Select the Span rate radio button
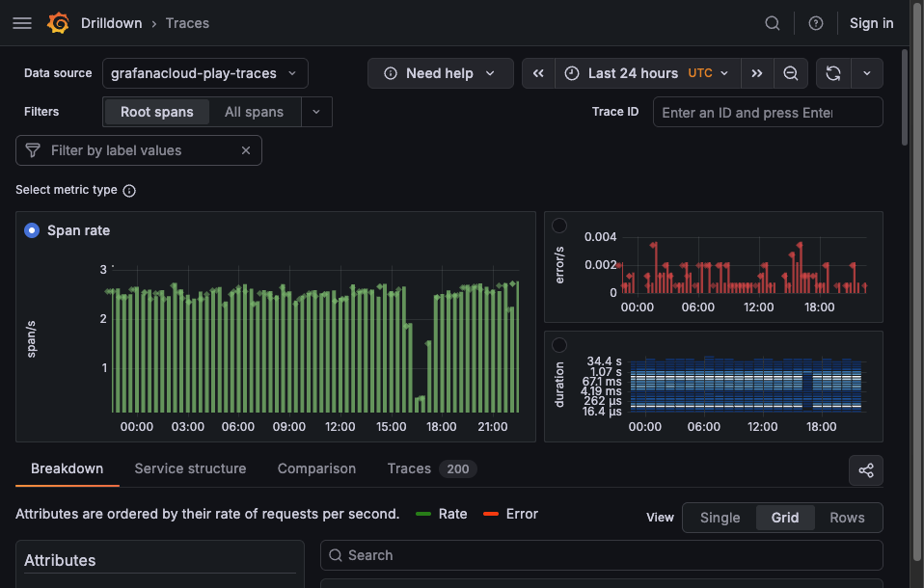Screen dimensions: 924x588 pos(30,230)
